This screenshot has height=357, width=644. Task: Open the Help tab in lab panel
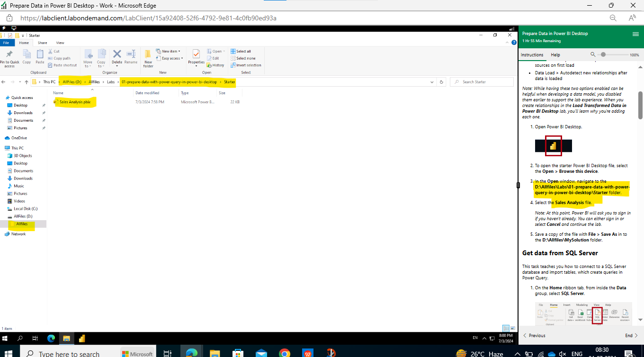click(x=555, y=55)
